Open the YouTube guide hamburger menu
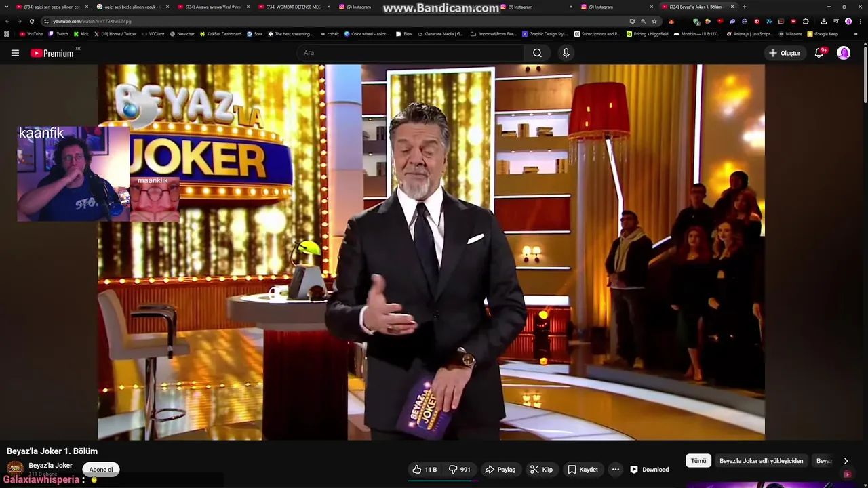Image resolution: width=868 pixels, height=488 pixels. pos(15,53)
